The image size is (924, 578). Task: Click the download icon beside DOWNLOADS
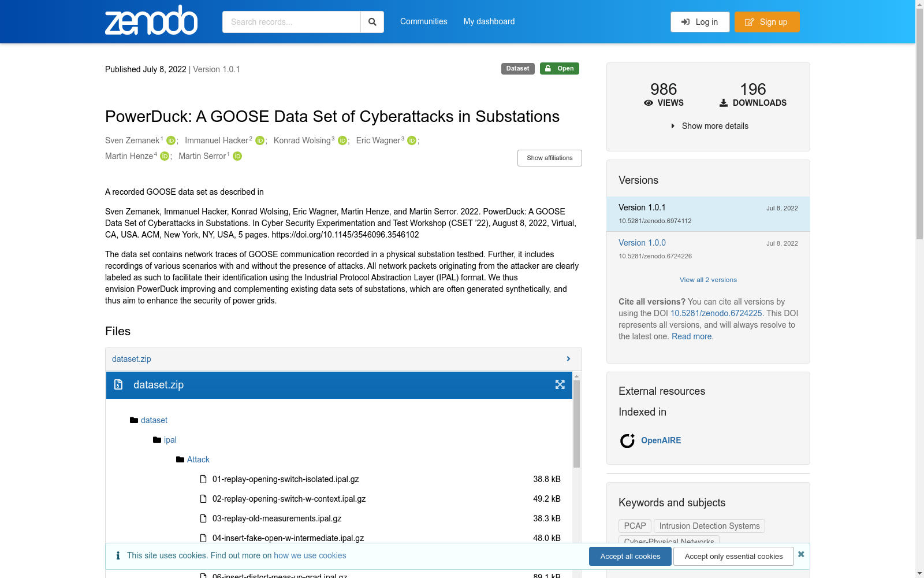(724, 103)
